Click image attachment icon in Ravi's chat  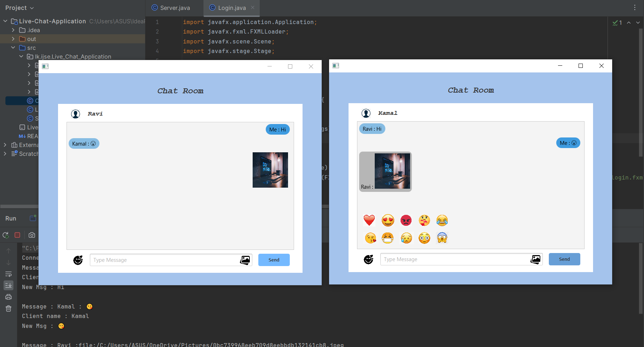[245, 260]
